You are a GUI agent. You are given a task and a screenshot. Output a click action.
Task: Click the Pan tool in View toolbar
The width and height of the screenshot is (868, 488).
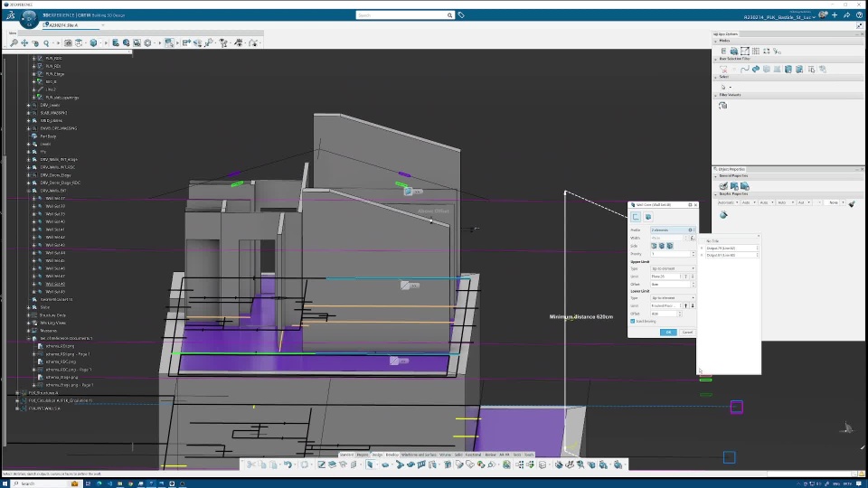pos(24,42)
